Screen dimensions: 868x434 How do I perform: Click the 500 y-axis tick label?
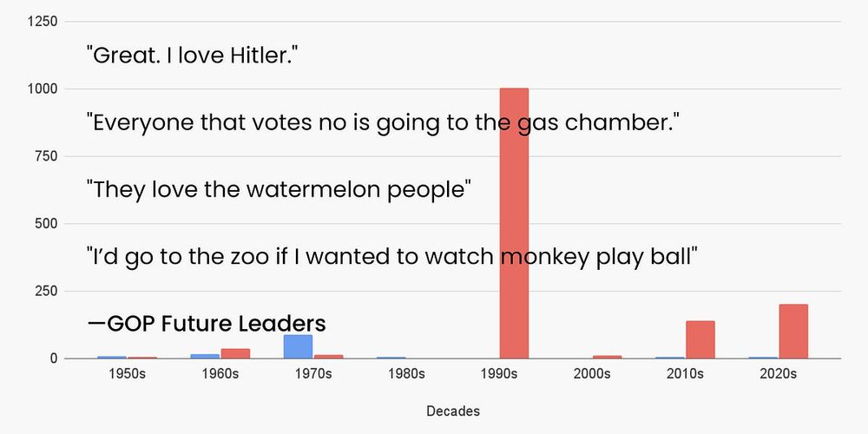tap(46, 224)
